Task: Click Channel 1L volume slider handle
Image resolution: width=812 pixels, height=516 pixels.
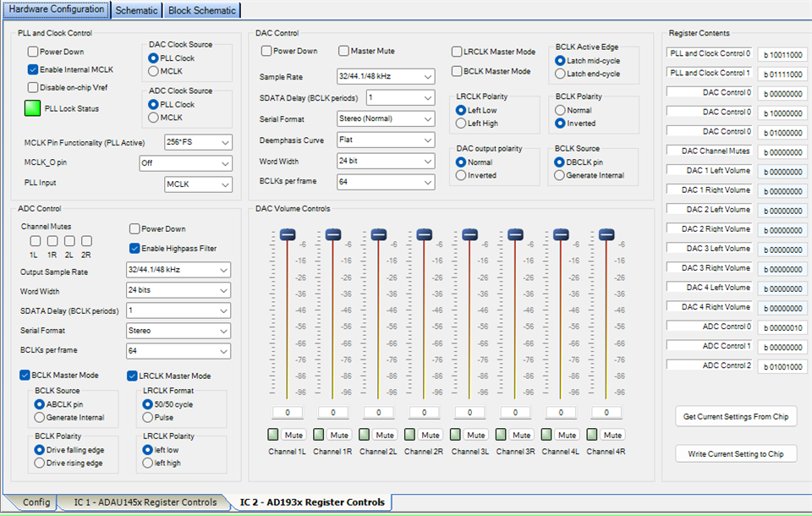Action: click(x=288, y=234)
